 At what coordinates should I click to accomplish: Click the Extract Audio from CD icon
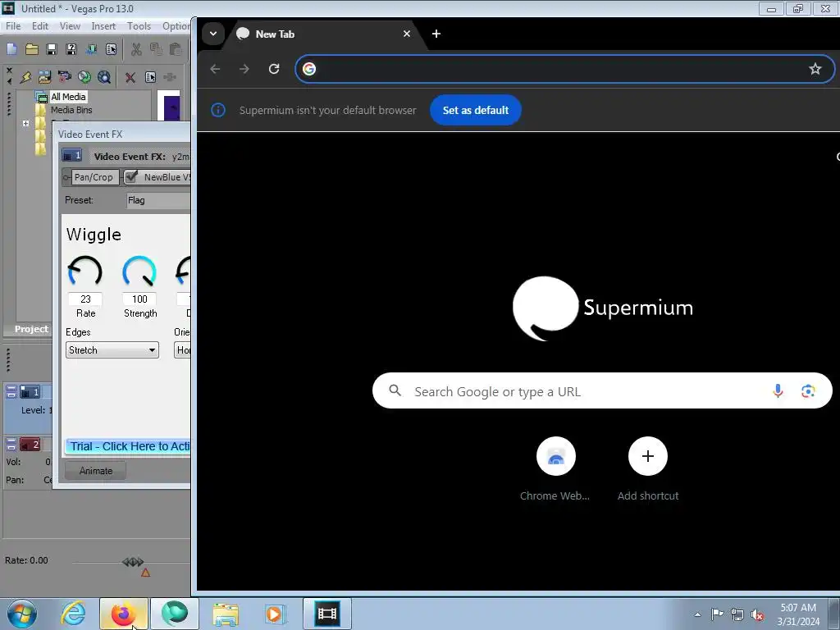pyautogui.click(x=84, y=77)
